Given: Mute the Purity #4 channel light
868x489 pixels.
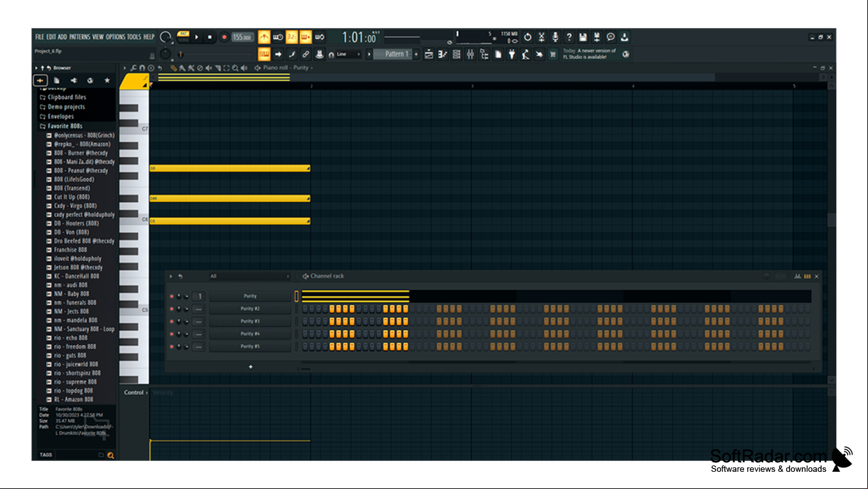Looking at the screenshot, I should point(172,334).
